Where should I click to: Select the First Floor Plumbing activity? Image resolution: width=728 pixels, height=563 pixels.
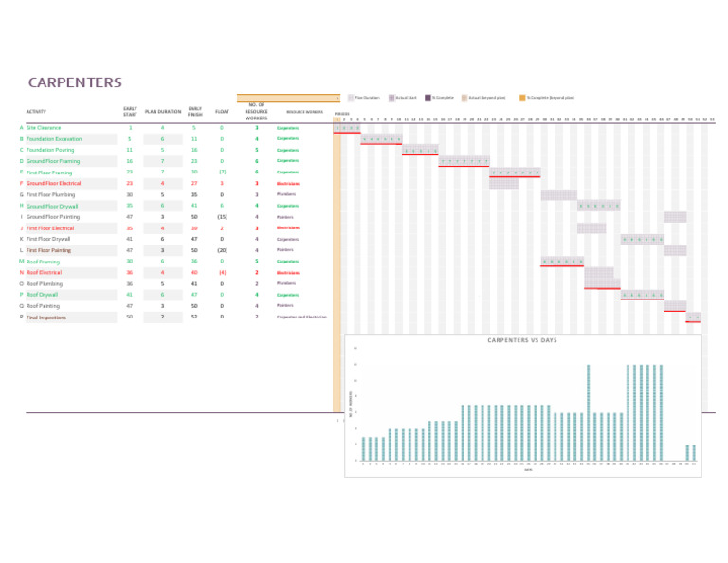[x=50, y=195]
